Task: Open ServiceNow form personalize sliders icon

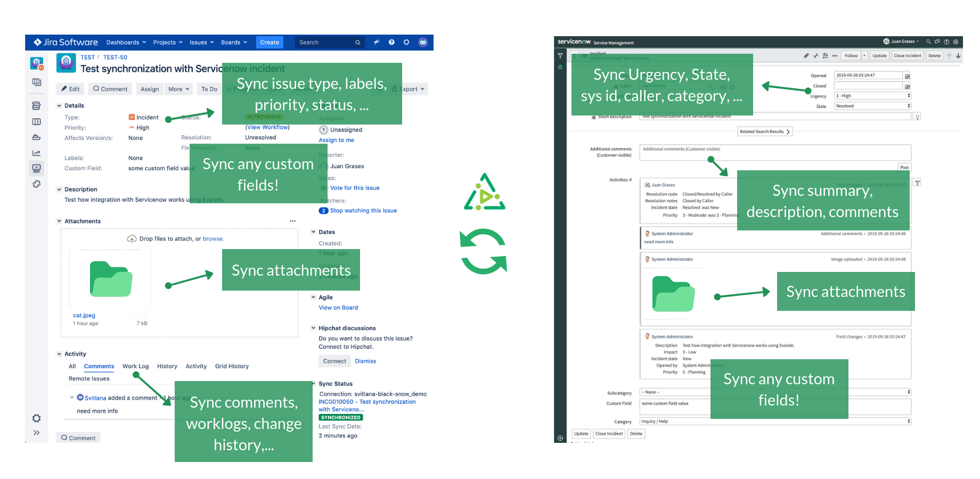Action: (x=826, y=56)
